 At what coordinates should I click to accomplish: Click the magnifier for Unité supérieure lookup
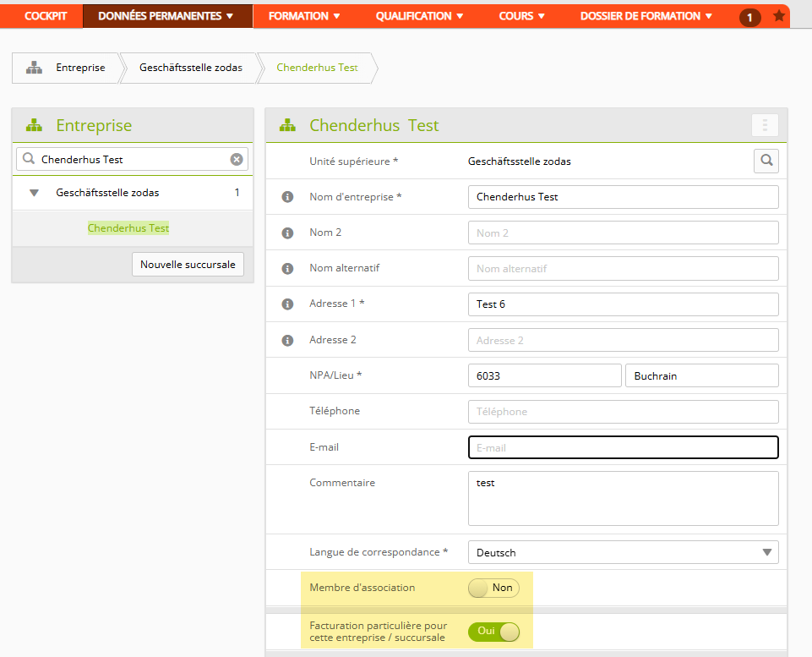(x=766, y=161)
